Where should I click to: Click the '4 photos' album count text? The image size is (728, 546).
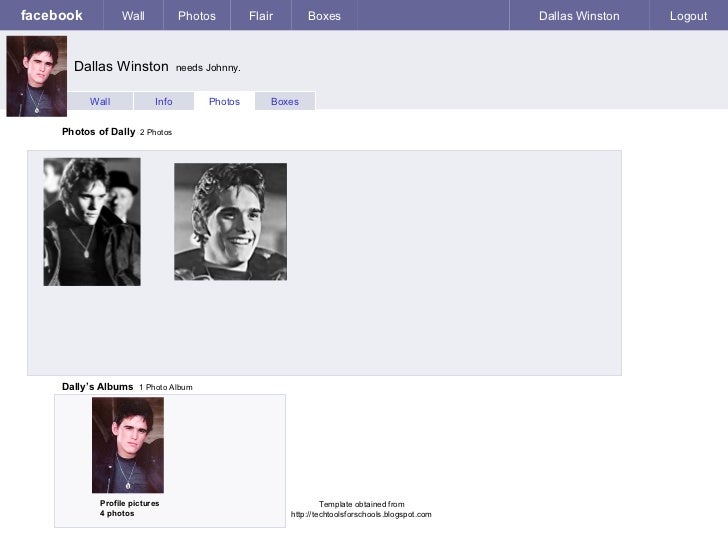click(x=117, y=514)
